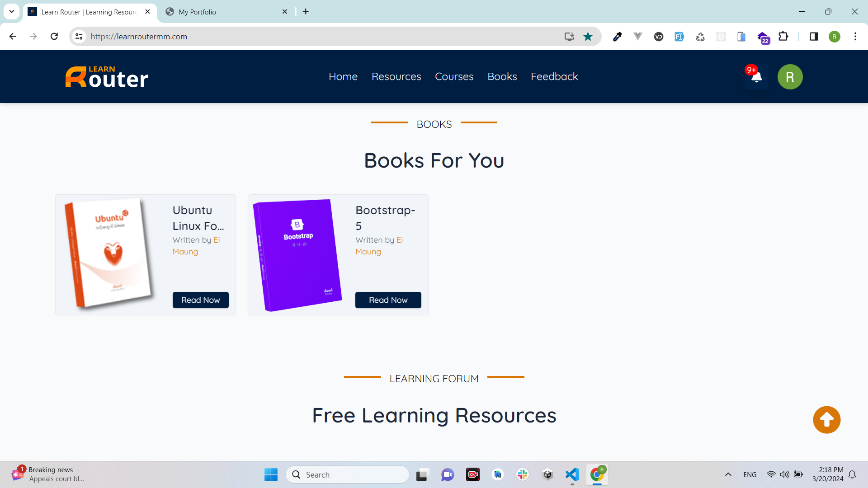Click Read Now for Bootstrap-5 book
The image size is (868, 488).
coord(388,300)
